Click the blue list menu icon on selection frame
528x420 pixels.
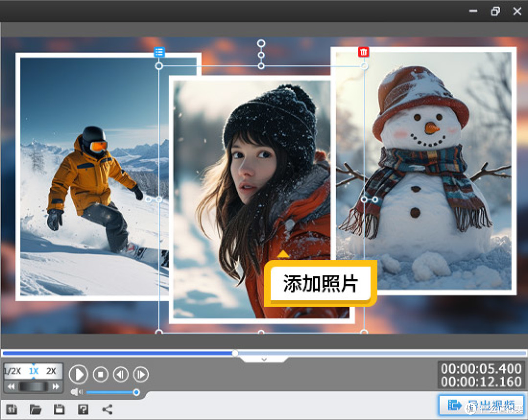159,52
